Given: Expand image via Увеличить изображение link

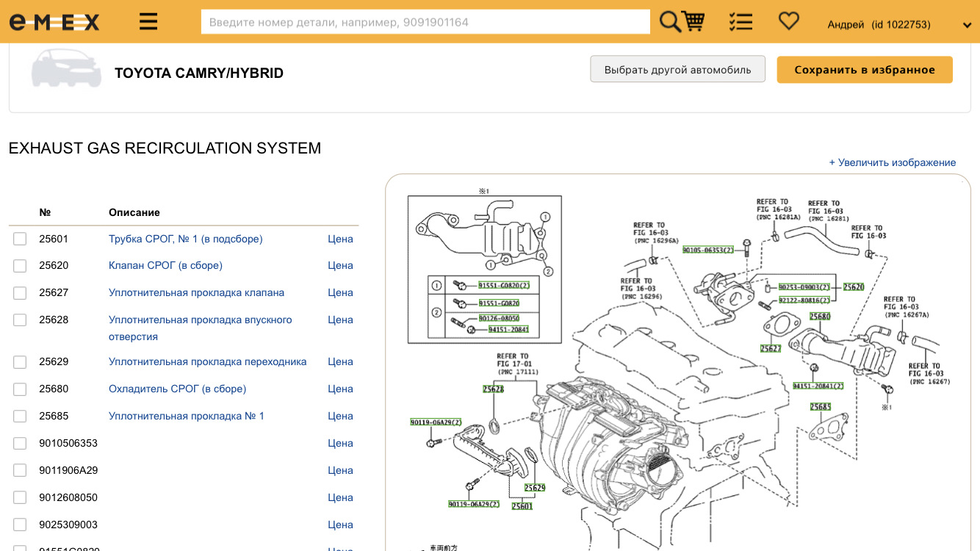Looking at the screenshot, I should pos(892,162).
